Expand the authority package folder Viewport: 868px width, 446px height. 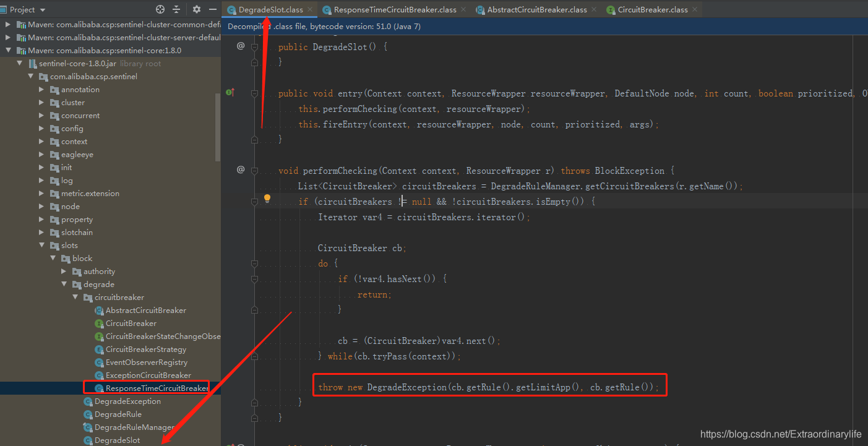64,272
